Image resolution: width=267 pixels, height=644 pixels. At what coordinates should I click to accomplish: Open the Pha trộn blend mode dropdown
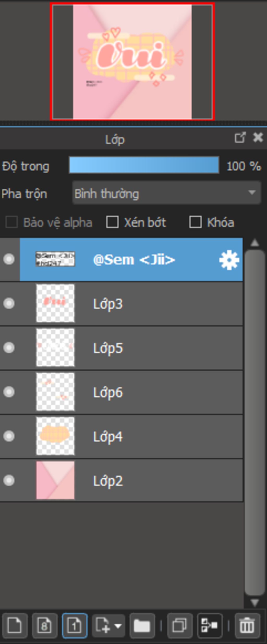pyautogui.click(x=166, y=193)
